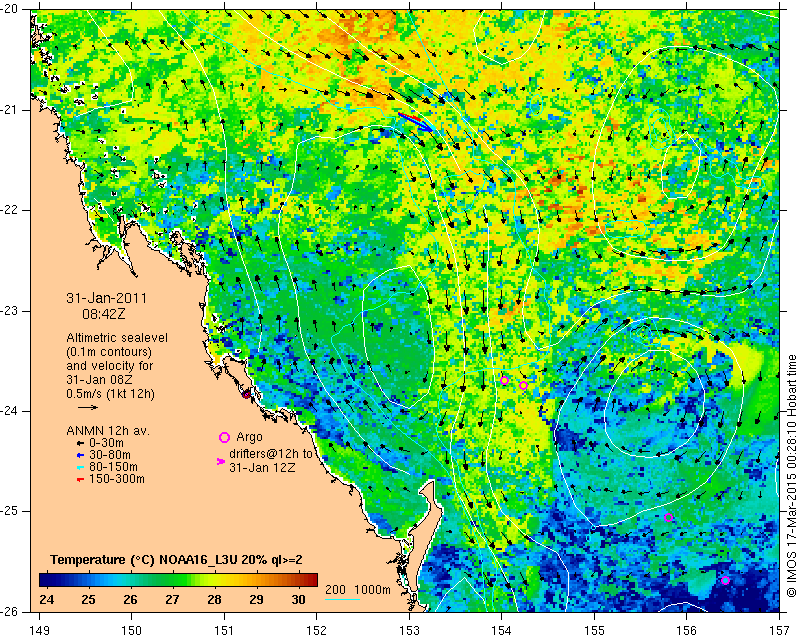Click the latitude axis label -25

[9, 511]
